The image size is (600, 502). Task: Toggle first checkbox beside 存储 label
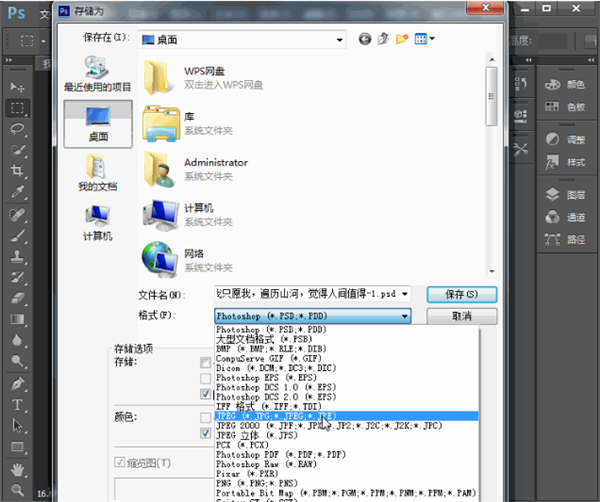coord(205,362)
